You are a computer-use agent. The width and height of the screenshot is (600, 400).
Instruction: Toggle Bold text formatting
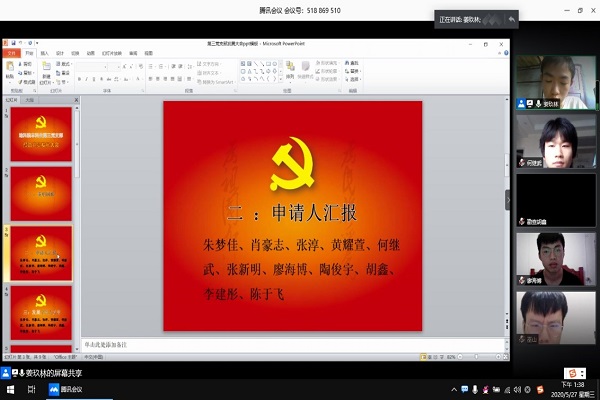(x=80, y=79)
